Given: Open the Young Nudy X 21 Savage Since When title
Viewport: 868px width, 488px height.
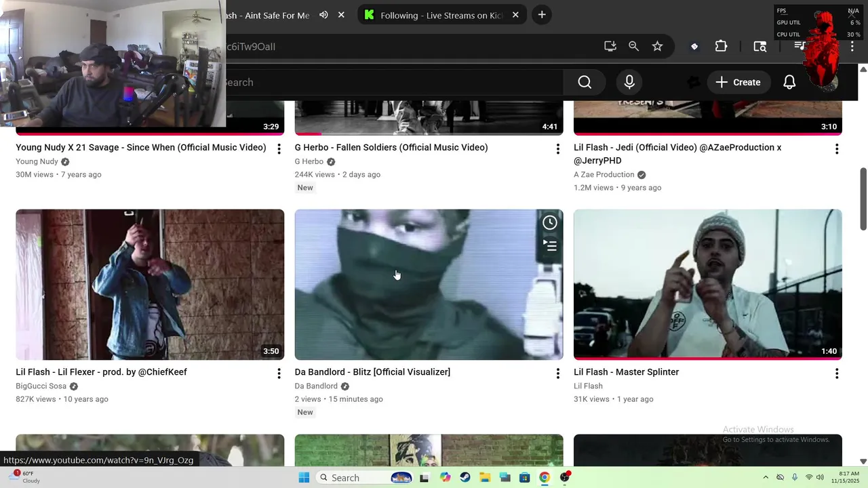Looking at the screenshot, I should pyautogui.click(x=141, y=147).
